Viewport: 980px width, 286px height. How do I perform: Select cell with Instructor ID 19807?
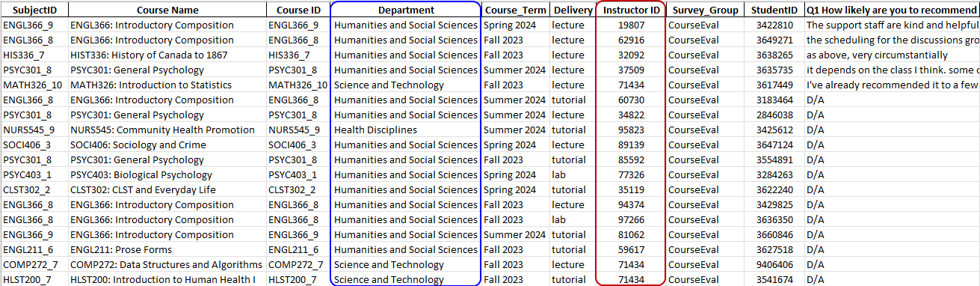click(631, 25)
